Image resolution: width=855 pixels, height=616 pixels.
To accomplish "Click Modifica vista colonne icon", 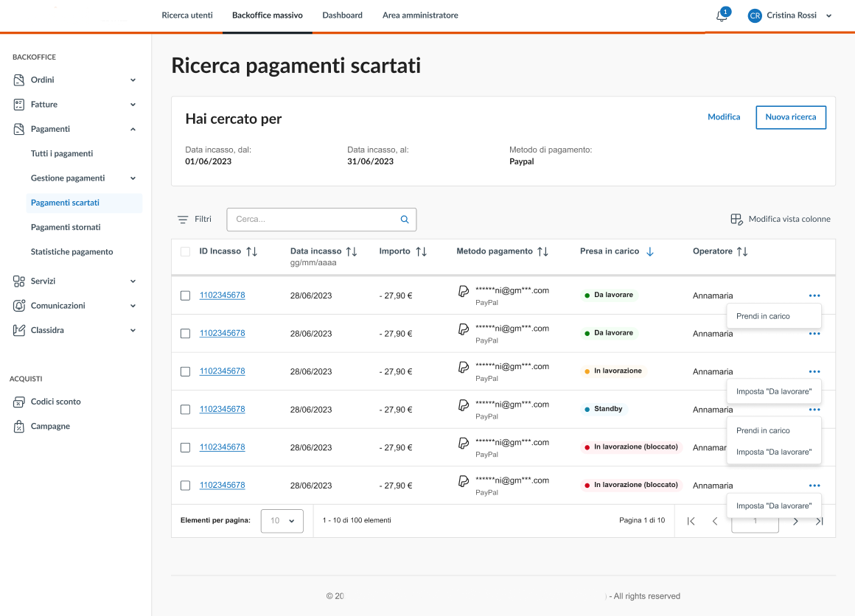I will pyautogui.click(x=736, y=220).
